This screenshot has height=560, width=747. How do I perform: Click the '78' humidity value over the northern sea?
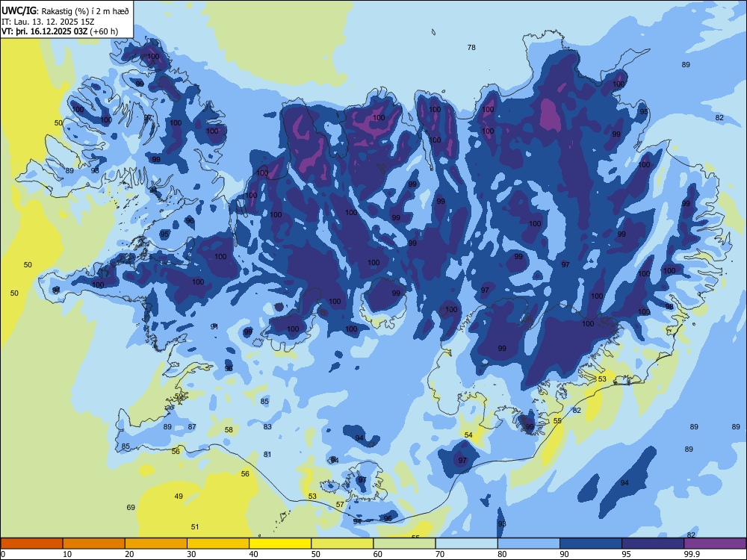click(x=471, y=47)
